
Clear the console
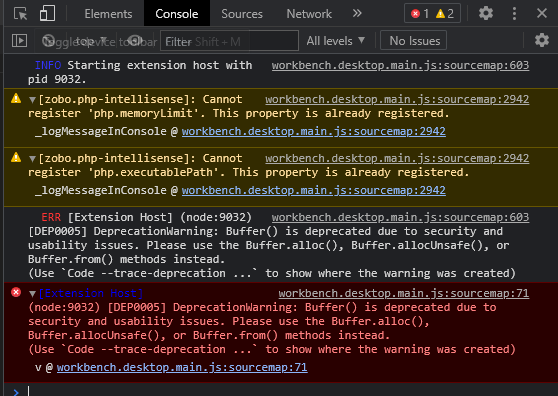tap(48, 41)
